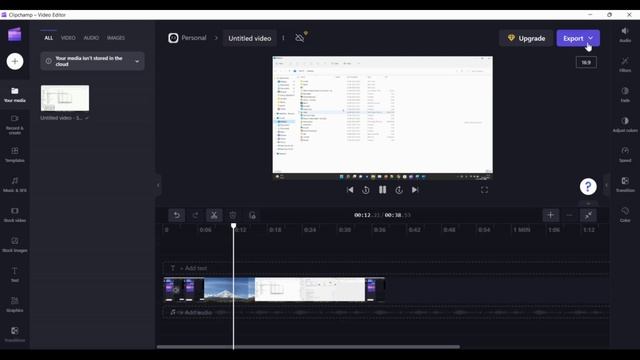
Task: Open Transitions sidebar section
Action: coord(15,334)
